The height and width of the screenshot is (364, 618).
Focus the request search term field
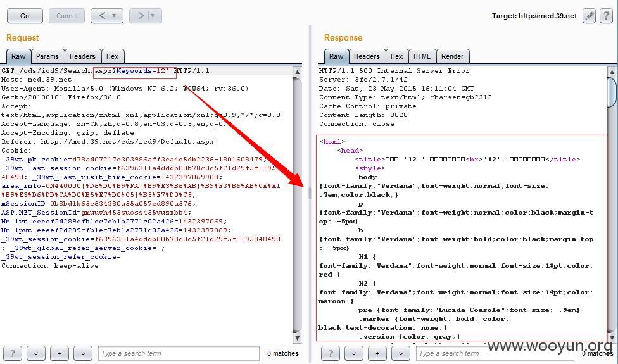click(x=179, y=353)
